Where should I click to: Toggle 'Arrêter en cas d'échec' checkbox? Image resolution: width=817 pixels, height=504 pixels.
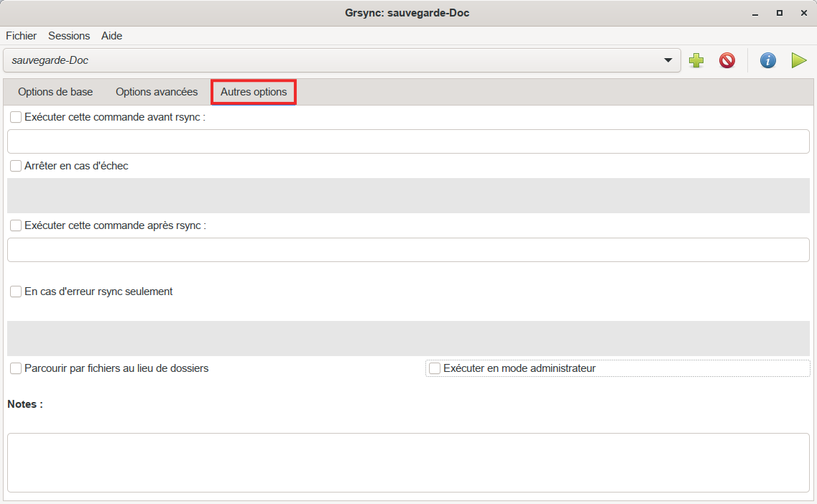pos(16,166)
